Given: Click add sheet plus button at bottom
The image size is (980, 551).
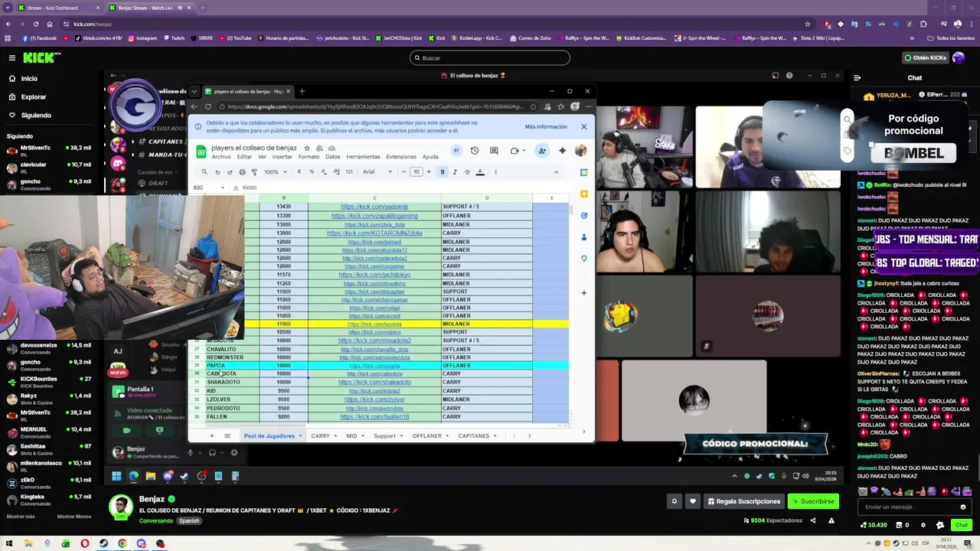Looking at the screenshot, I should click(x=212, y=436).
